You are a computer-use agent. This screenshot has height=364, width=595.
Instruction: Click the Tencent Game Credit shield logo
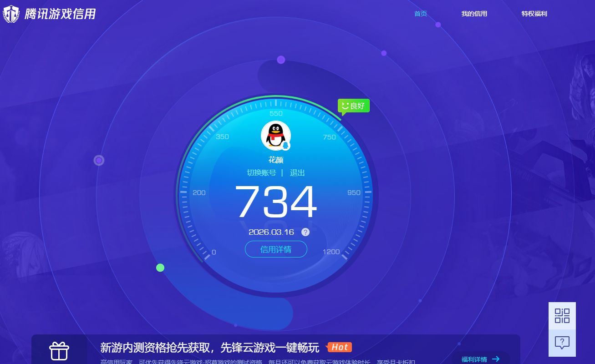click(11, 14)
